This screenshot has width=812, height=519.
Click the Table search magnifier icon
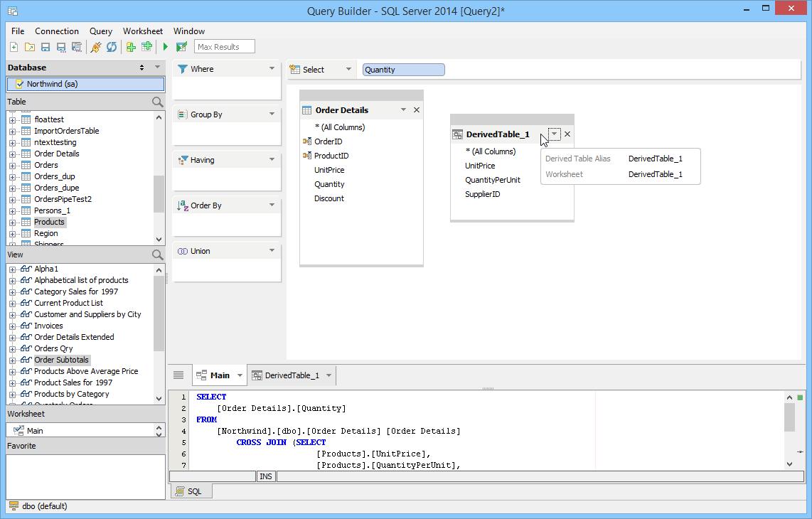pyautogui.click(x=158, y=102)
